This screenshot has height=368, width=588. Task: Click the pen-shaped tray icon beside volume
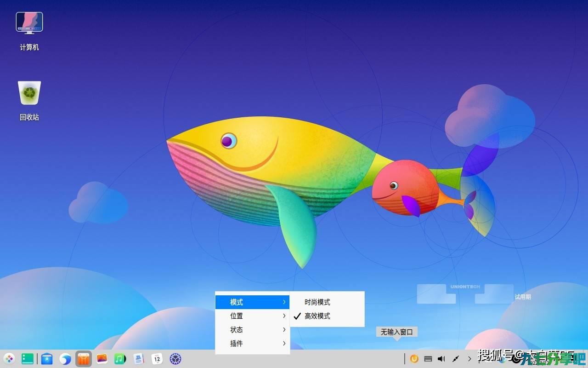pyautogui.click(x=456, y=359)
